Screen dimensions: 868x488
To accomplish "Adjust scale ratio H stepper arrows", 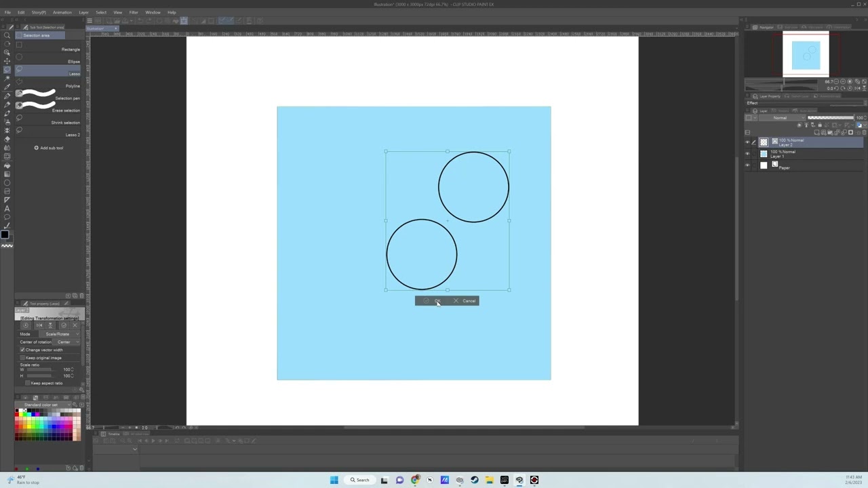I will (73, 375).
